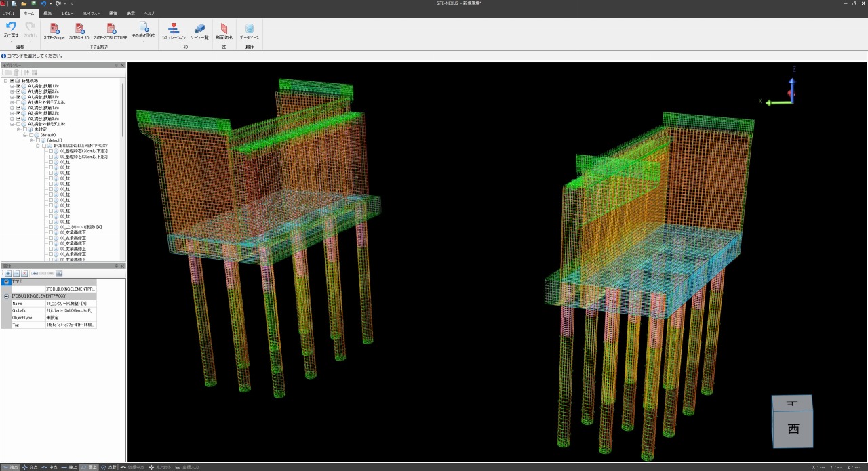
Task: Click the SITE-Scope import icon
Action: coord(54,28)
